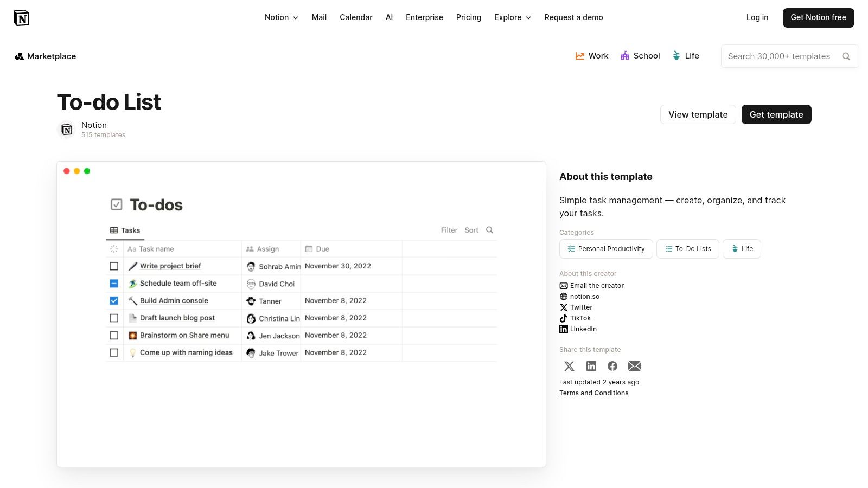Click the search magnifier icon in templates search

(846, 56)
